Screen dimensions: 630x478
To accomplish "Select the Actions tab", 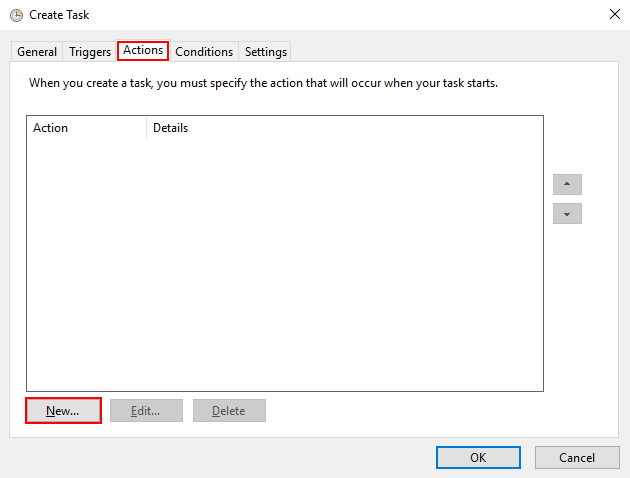I will pyautogui.click(x=143, y=51).
